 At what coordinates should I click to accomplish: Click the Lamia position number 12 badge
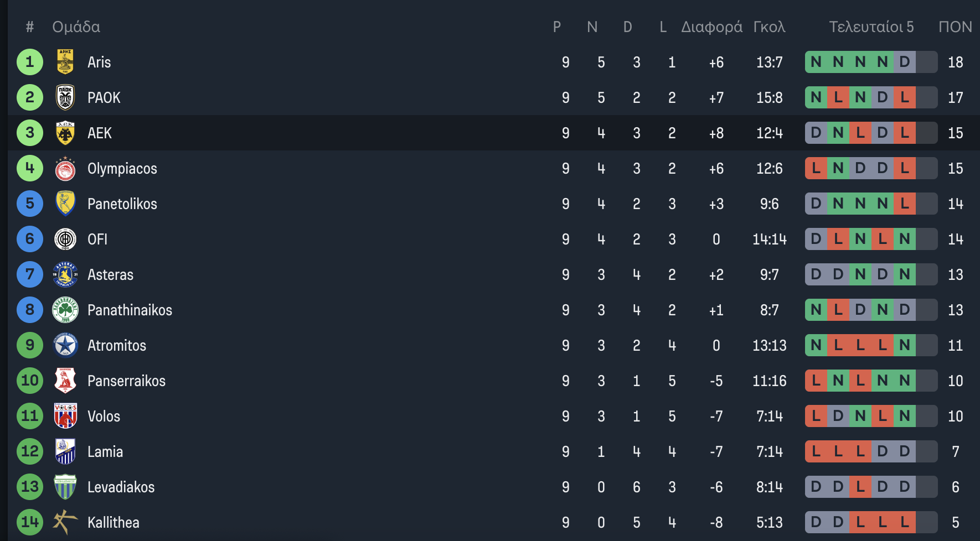30,451
